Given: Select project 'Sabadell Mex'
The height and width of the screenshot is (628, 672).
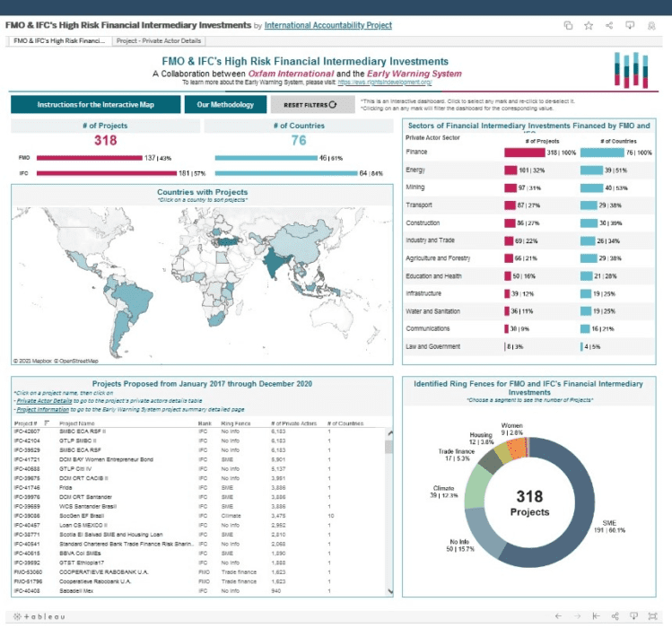Looking at the screenshot, I should [76, 590].
